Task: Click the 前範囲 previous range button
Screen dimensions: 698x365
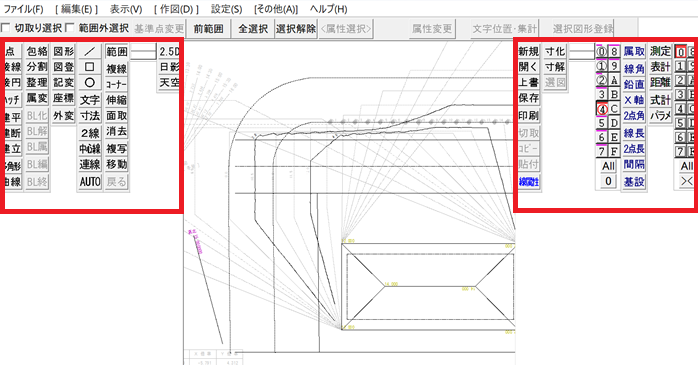Action: click(208, 29)
